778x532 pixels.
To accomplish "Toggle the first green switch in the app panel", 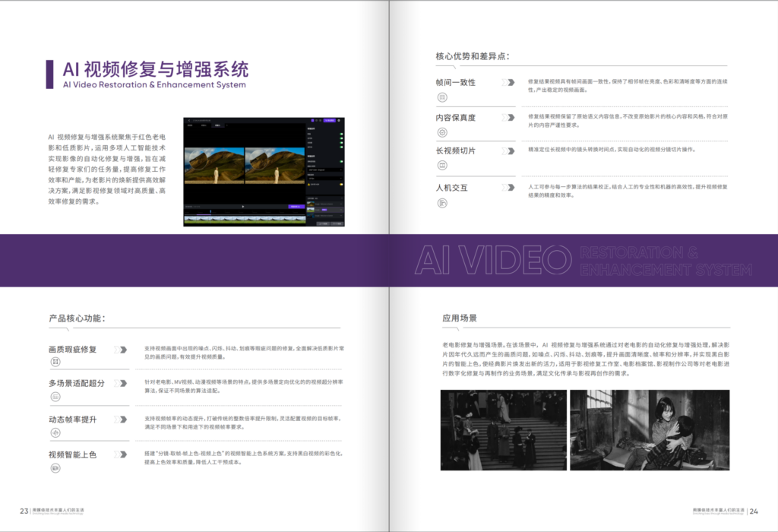I will pyautogui.click(x=340, y=135).
